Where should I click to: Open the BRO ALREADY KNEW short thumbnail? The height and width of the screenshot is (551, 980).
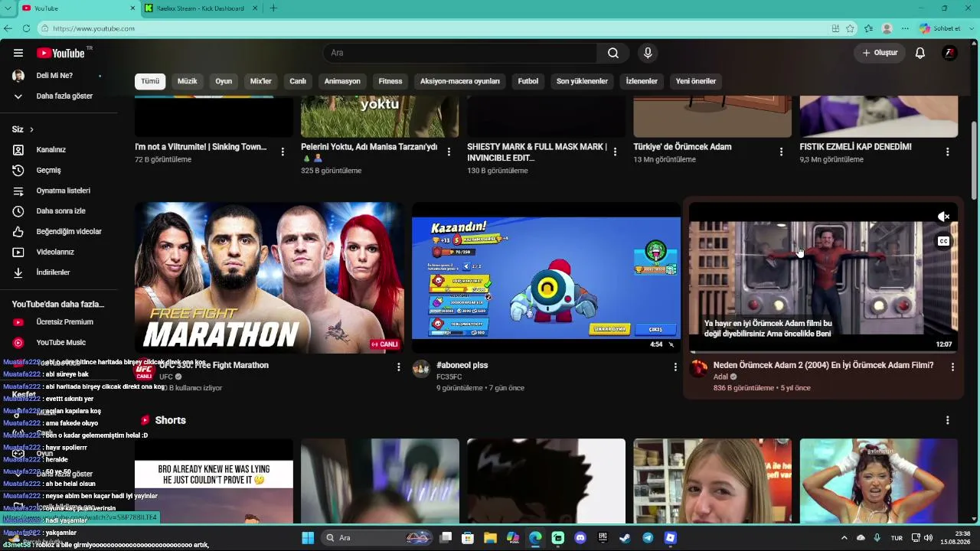pos(214,481)
